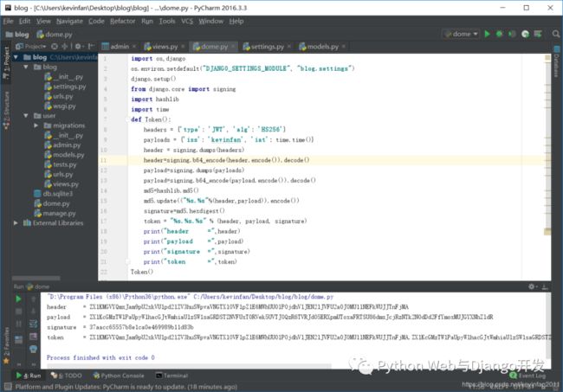The height and width of the screenshot is (392, 563).
Task: Toggle the Favorites tool window sidebar button
Action: tap(6, 345)
